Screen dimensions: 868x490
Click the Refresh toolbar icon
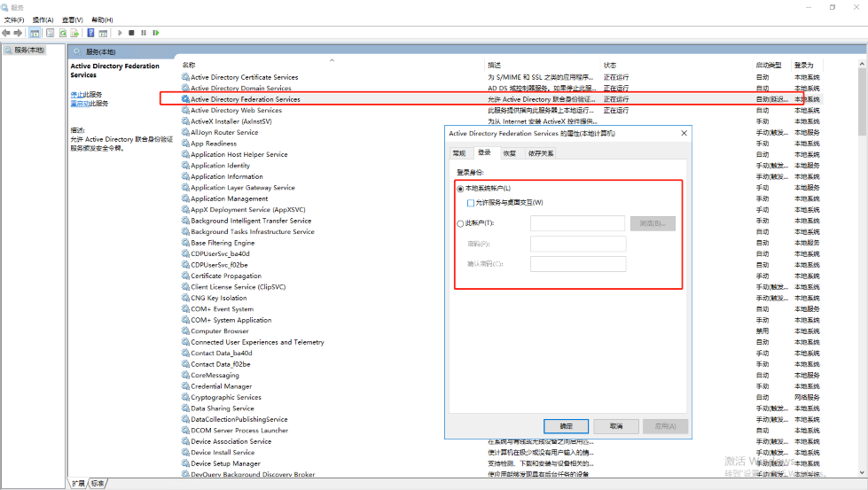click(x=63, y=33)
